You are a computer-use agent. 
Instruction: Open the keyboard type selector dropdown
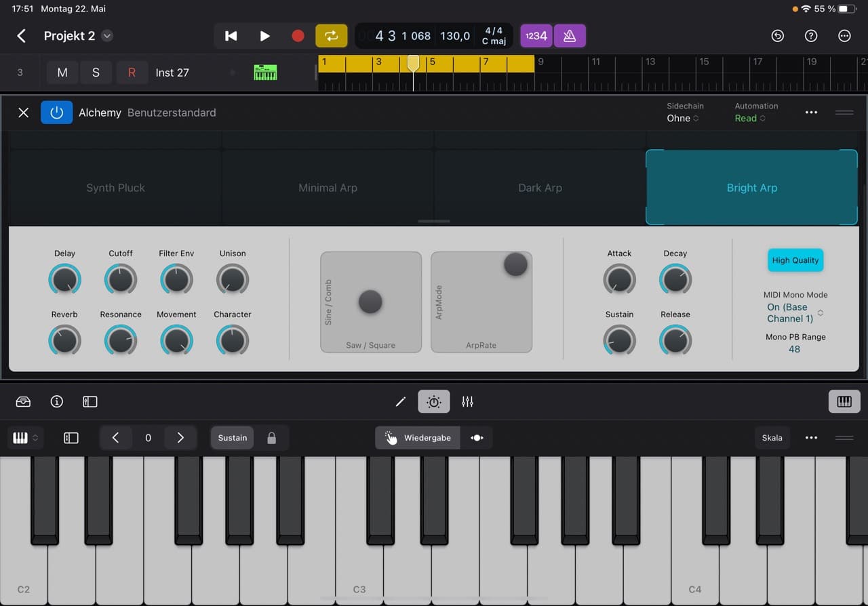click(x=26, y=438)
